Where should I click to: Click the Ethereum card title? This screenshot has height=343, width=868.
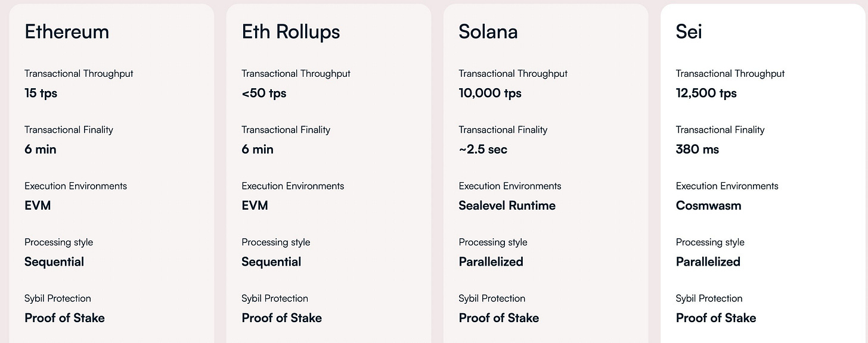(67, 31)
